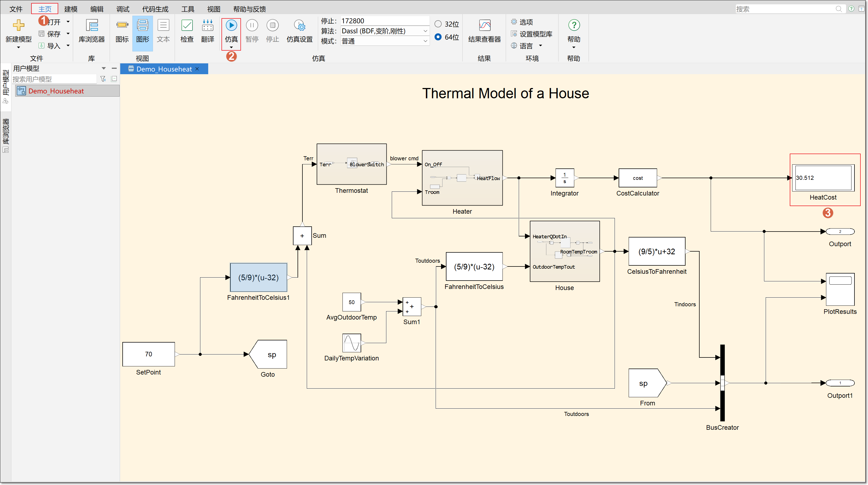Switch to 图标 icon view

pos(122,31)
